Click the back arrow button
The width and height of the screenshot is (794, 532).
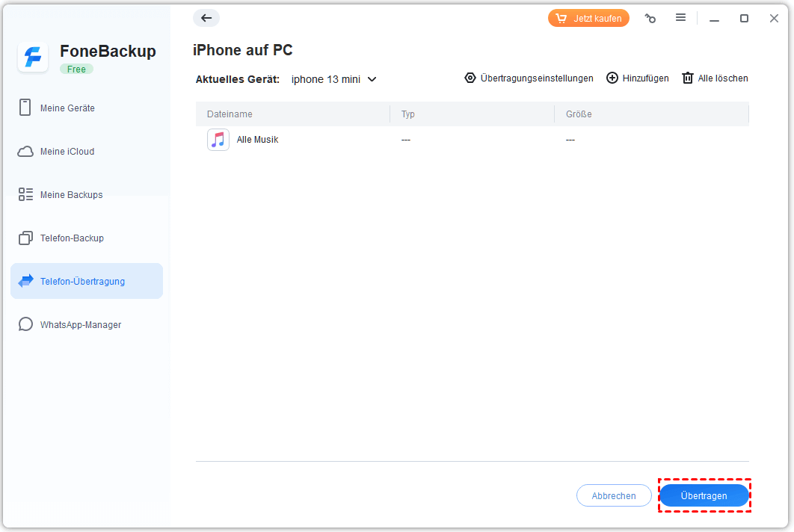click(x=206, y=18)
